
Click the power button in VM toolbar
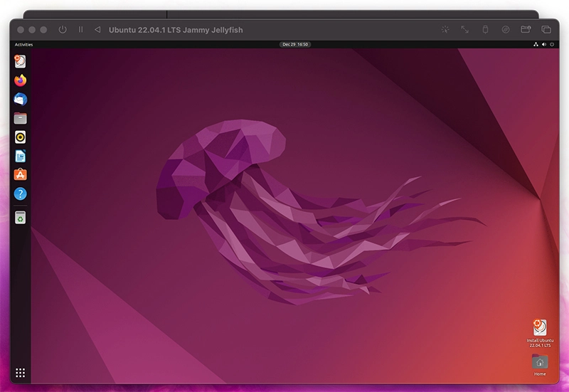click(63, 30)
